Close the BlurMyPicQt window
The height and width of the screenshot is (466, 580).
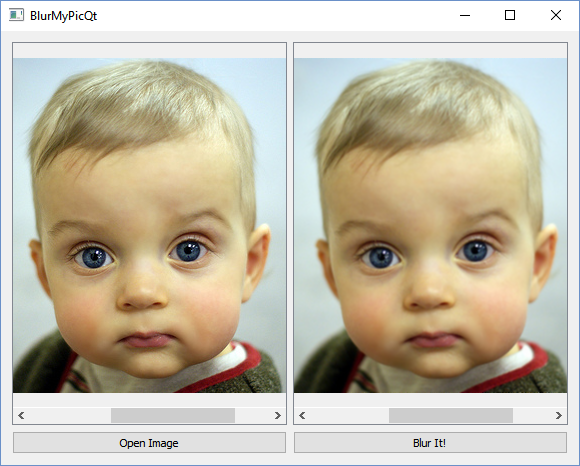point(556,15)
